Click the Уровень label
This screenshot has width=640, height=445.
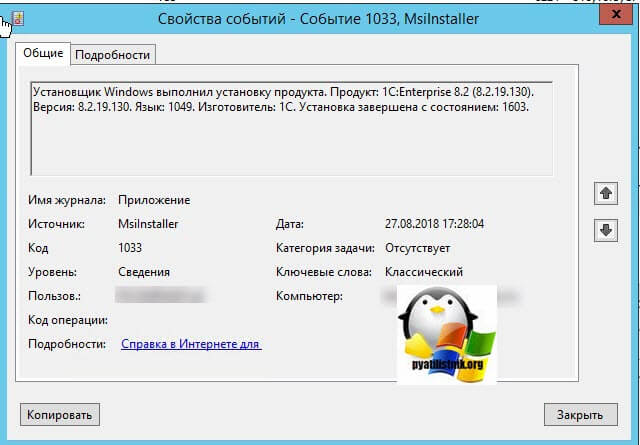[x=52, y=272]
